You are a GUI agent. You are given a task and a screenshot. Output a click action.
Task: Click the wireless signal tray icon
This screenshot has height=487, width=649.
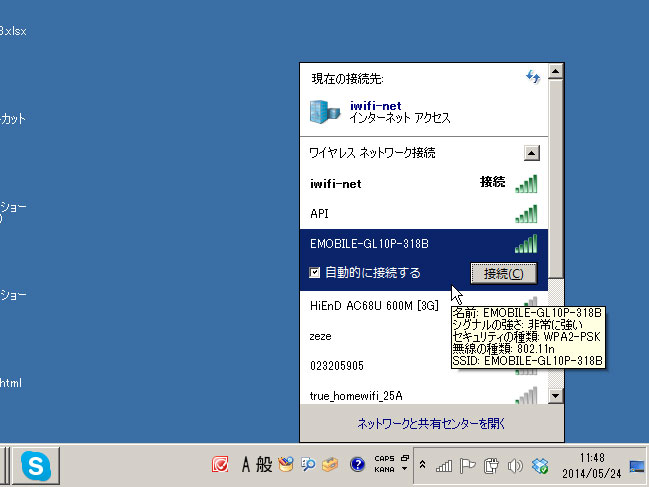point(444,465)
